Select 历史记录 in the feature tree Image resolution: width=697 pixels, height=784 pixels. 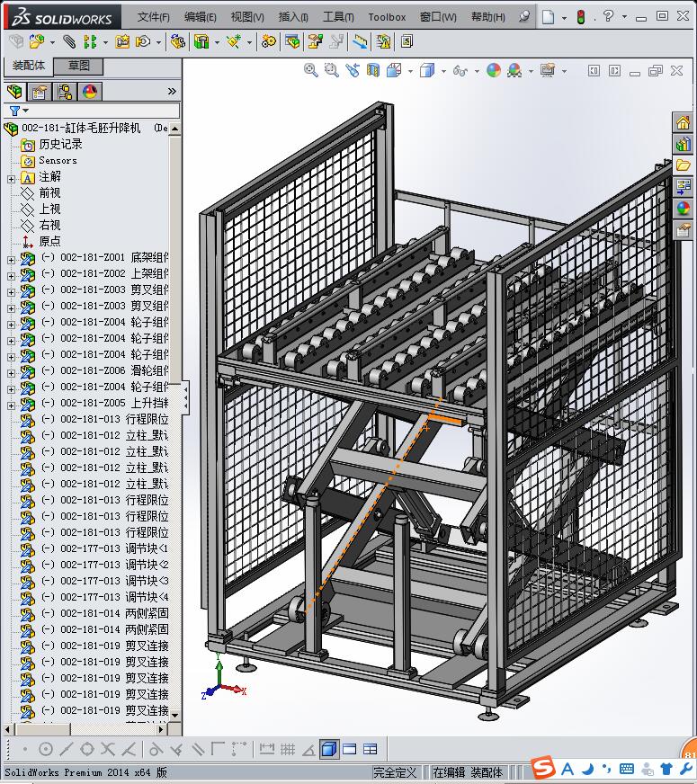pyautogui.click(x=60, y=145)
